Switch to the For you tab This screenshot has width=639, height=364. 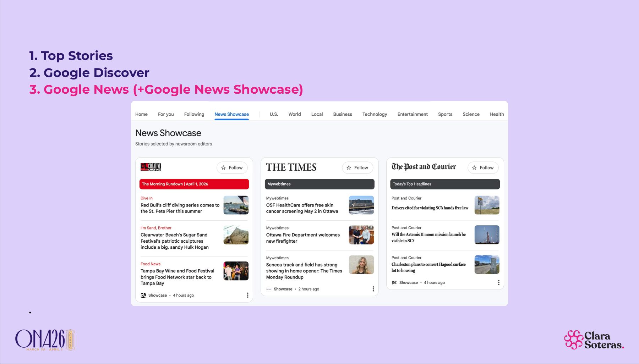[166, 114]
